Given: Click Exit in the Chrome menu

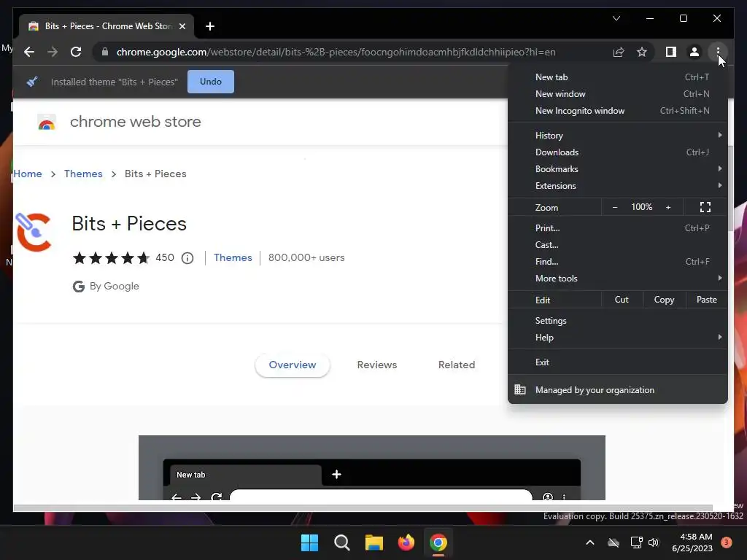Looking at the screenshot, I should point(618,362).
